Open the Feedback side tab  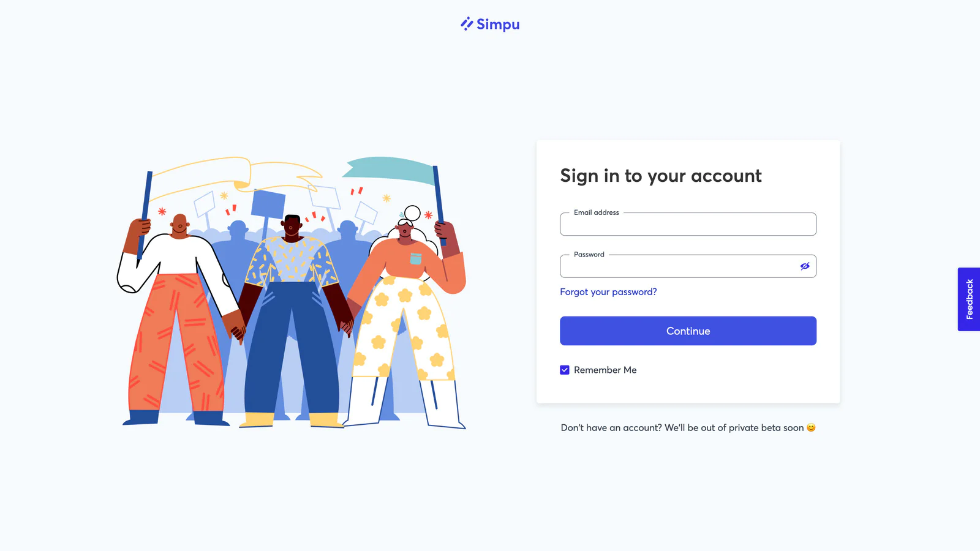click(969, 299)
